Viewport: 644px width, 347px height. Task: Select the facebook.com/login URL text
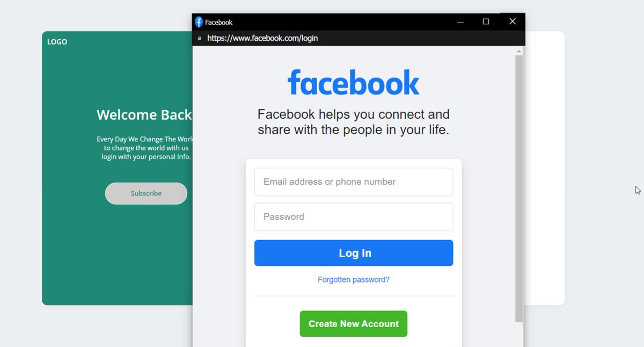pos(262,38)
